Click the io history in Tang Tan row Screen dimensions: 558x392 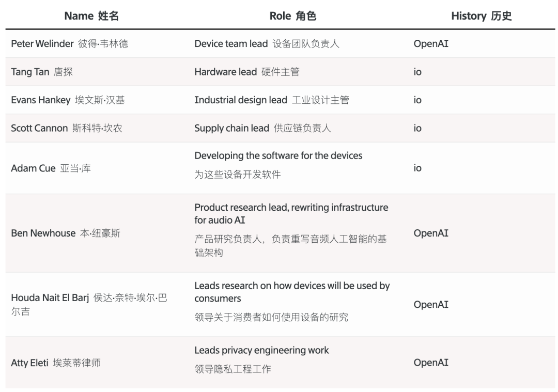pyautogui.click(x=417, y=72)
